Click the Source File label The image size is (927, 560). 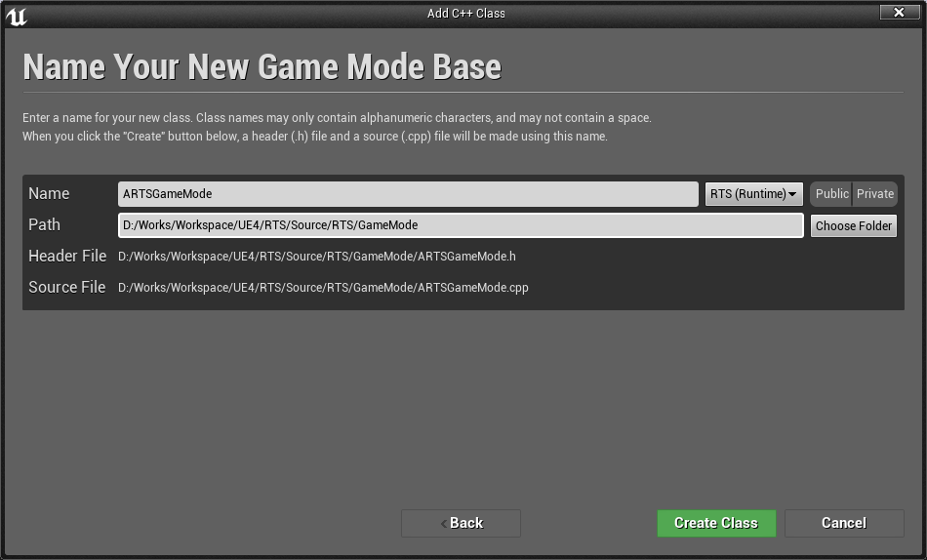click(66, 288)
